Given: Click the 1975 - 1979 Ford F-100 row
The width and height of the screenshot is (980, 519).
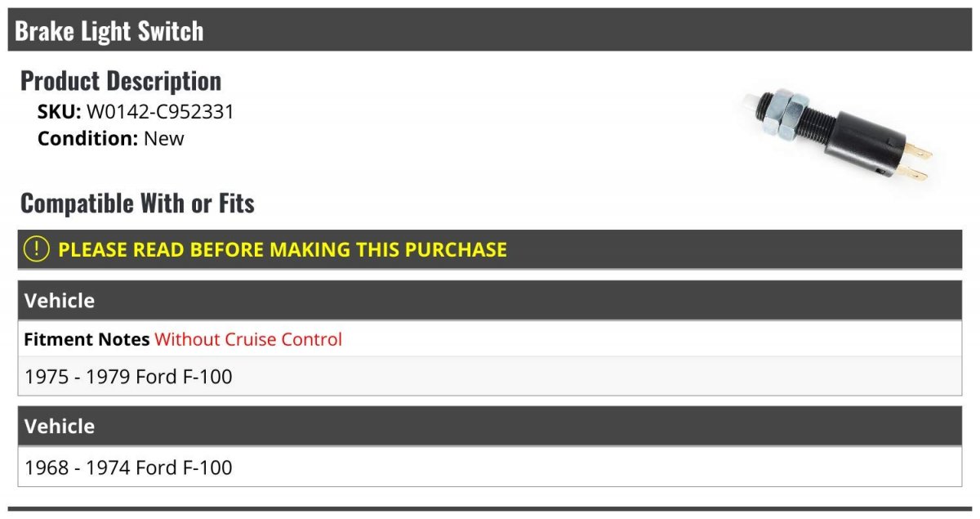Looking at the screenshot, I should pyautogui.click(x=490, y=376).
